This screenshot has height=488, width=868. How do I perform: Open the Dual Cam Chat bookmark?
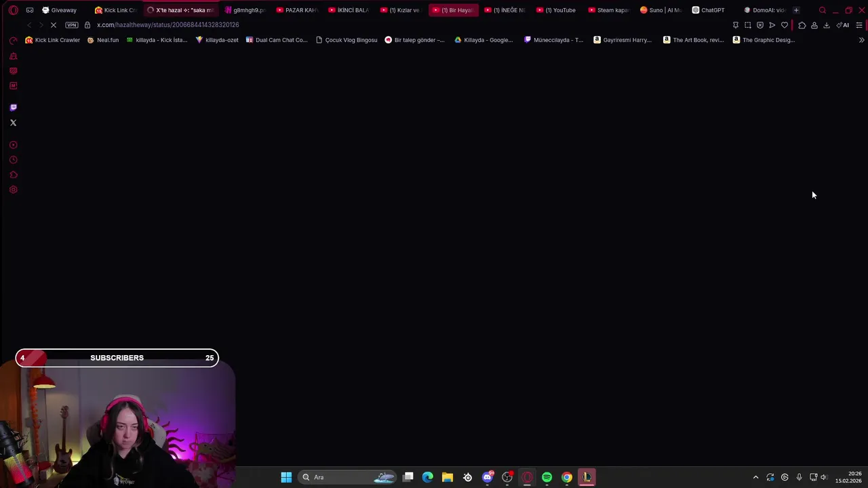coord(277,40)
